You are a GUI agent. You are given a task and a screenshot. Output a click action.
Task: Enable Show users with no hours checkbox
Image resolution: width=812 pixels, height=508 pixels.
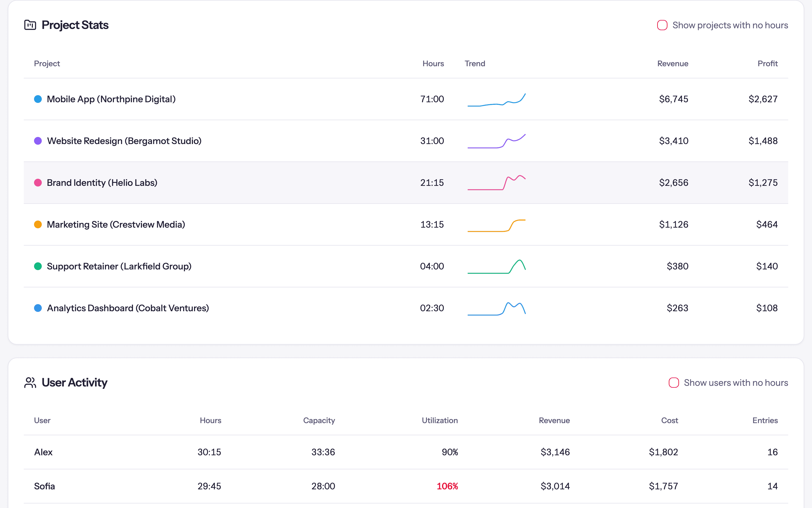pos(673,383)
